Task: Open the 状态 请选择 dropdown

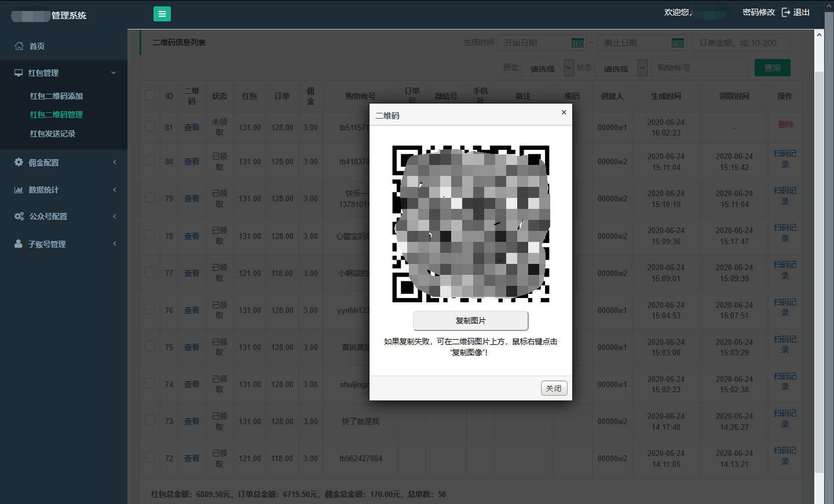Action: point(621,68)
